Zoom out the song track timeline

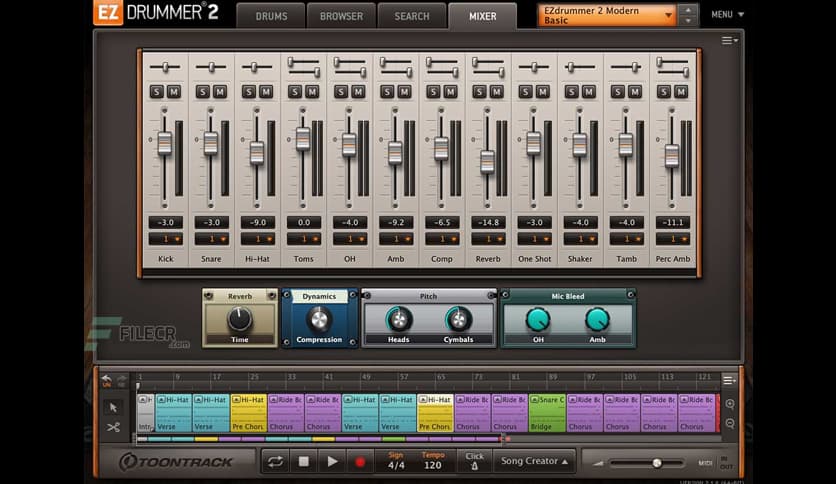click(730, 424)
